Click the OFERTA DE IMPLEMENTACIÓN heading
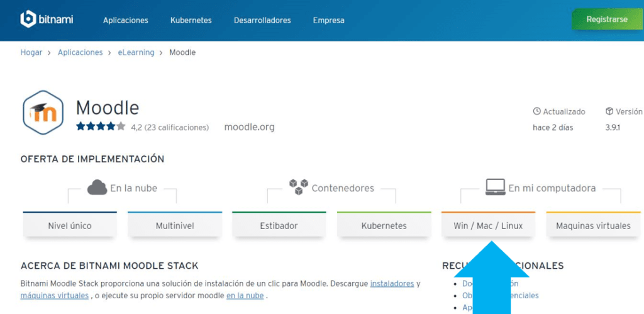Image resolution: width=644 pixels, height=314 pixels. pyautogui.click(x=92, y=159)
